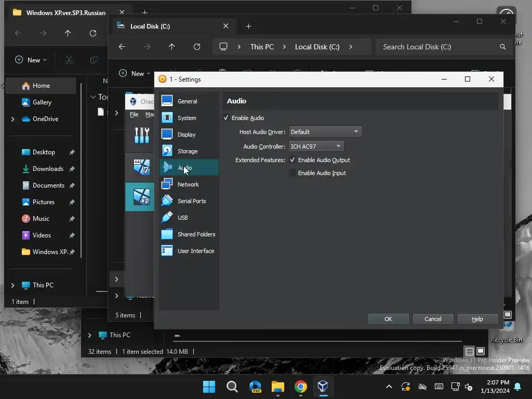Open VirtualBox from the taskbar

coord(323,387)
